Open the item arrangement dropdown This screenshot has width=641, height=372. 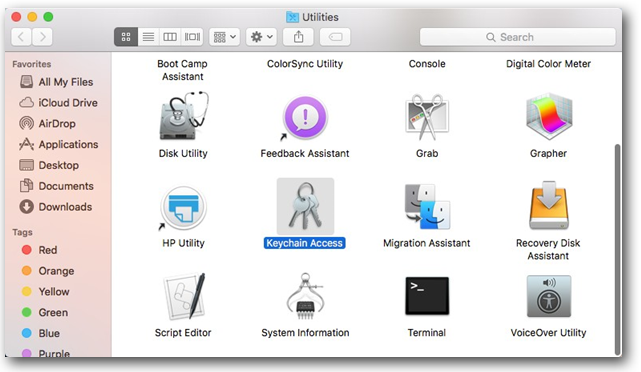224,37
